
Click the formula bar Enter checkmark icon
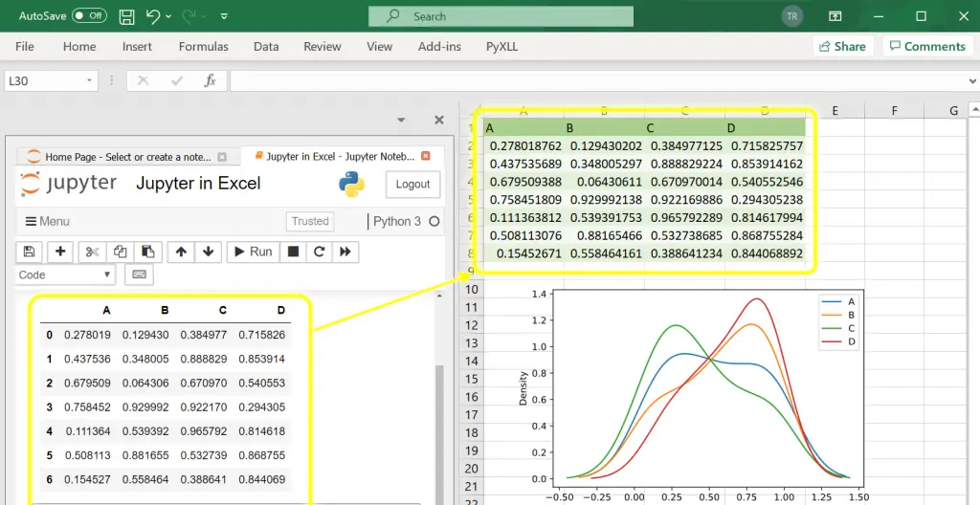tap(177, 80)
